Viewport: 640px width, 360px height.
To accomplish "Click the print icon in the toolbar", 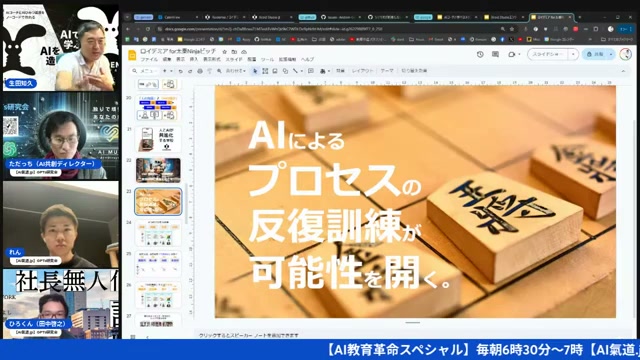I will tap(200, 71).
